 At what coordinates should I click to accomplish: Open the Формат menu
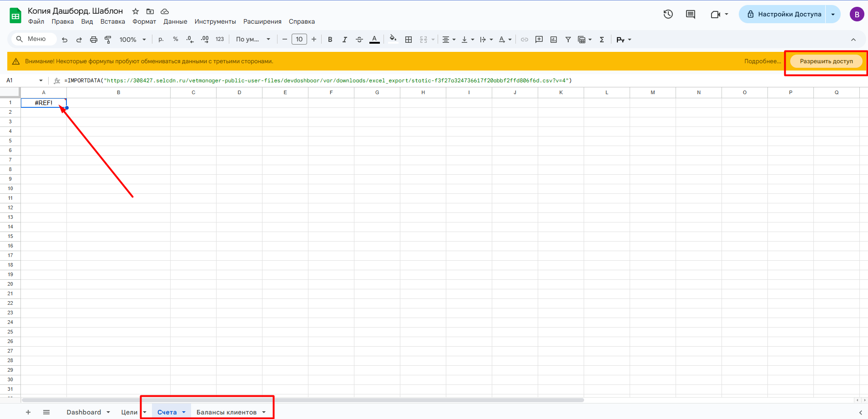click(144, 21)
